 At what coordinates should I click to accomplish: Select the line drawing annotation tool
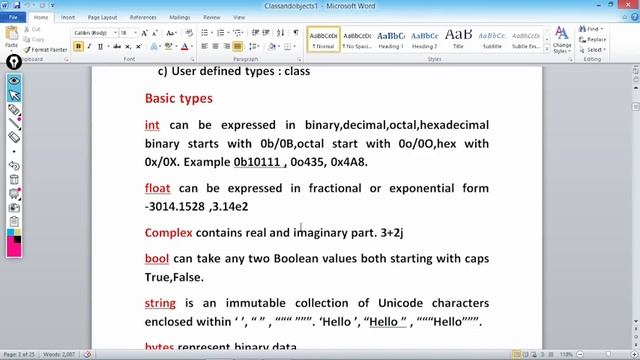pos(14,123)
